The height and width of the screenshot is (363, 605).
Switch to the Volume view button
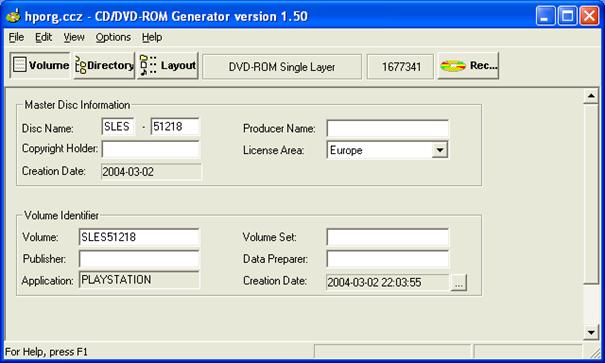point(40,66)
